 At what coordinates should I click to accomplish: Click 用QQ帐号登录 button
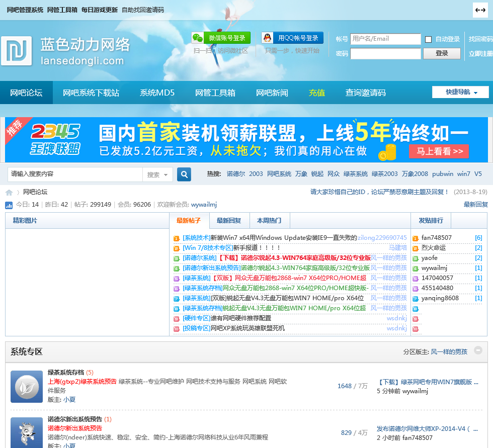point(292,38)
